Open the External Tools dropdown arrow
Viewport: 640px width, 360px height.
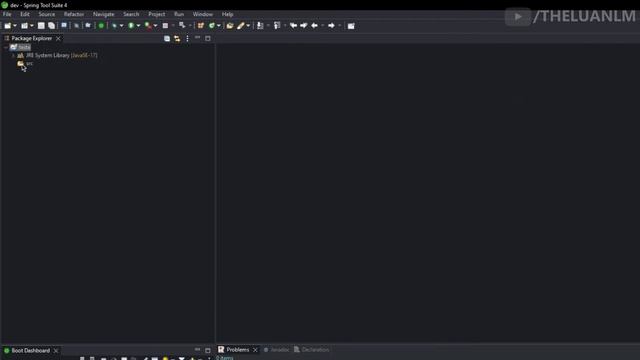pos(156,26)
